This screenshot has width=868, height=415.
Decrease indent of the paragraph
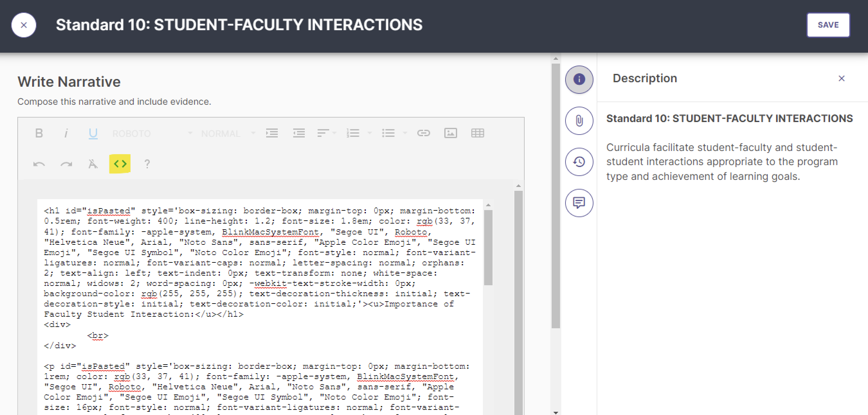(299, 133)
